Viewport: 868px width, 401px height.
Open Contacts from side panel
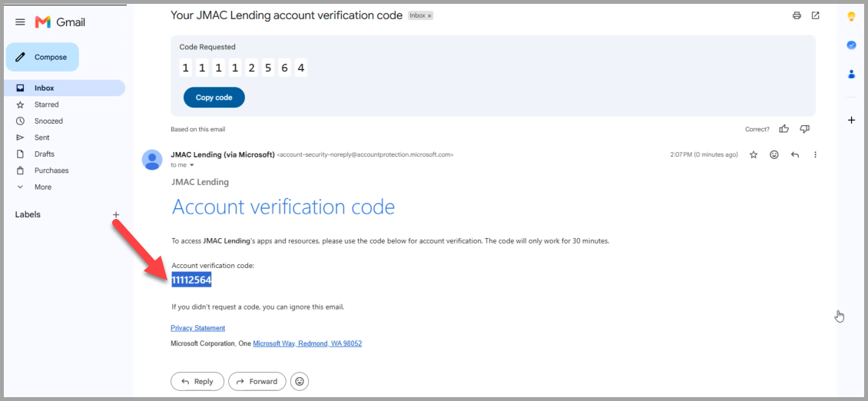point(851,75)
